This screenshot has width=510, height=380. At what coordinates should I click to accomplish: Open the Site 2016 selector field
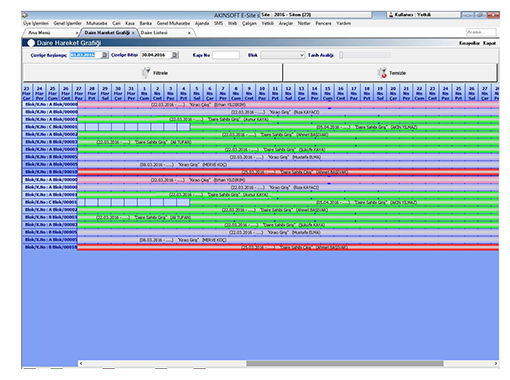coord(316,15)
